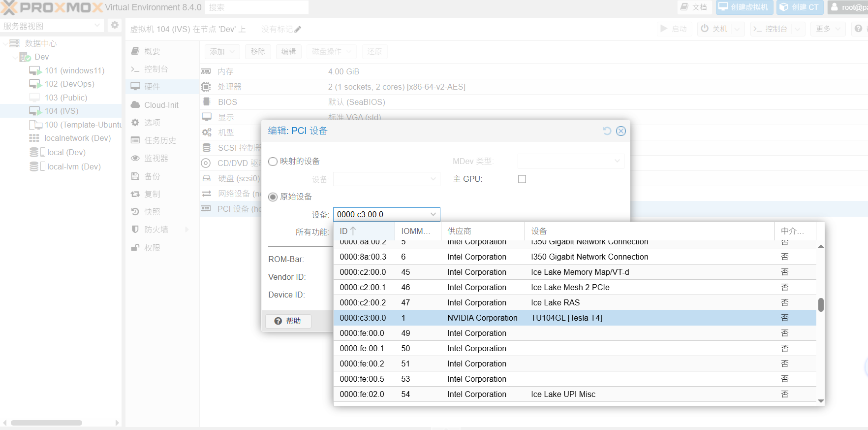Click the network device arrows icon

pyautogui.click(x=207, y=194)
